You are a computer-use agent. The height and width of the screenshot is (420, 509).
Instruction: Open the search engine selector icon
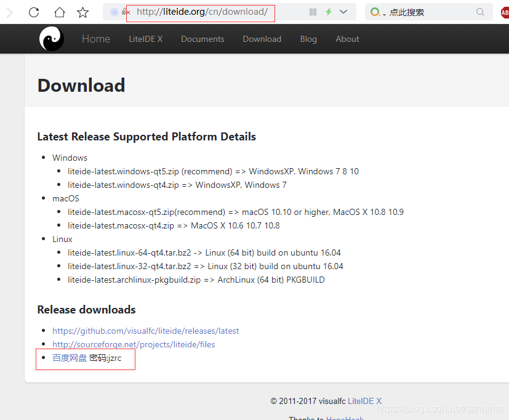tap(377, 12)
